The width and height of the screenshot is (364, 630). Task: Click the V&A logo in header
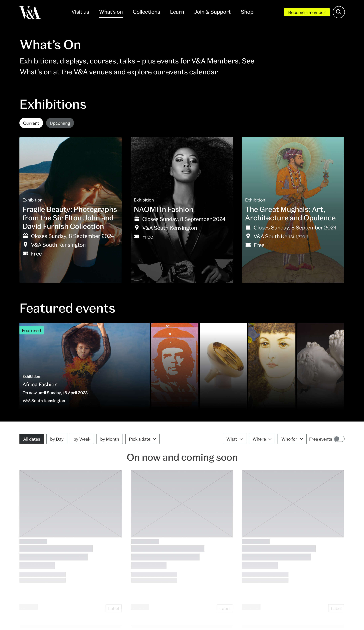(x=30, y=12)
